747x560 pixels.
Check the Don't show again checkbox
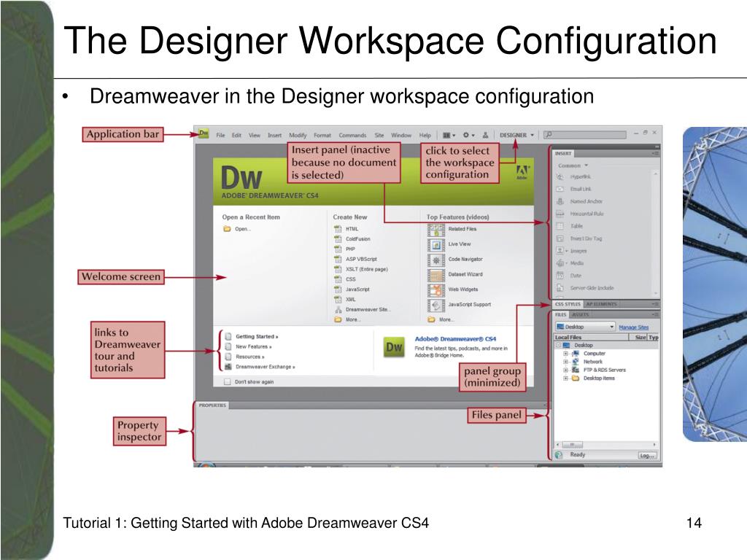[228, 382]
